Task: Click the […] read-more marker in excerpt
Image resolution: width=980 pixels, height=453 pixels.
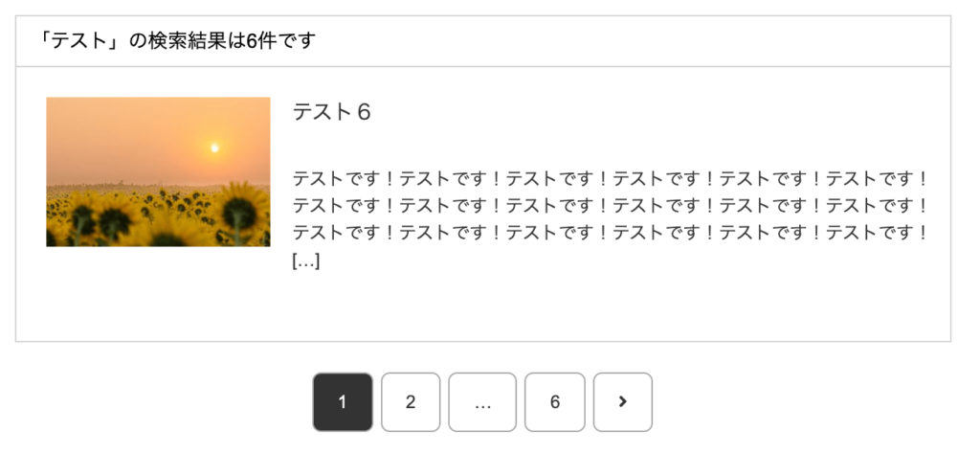Action: point(306,261)
